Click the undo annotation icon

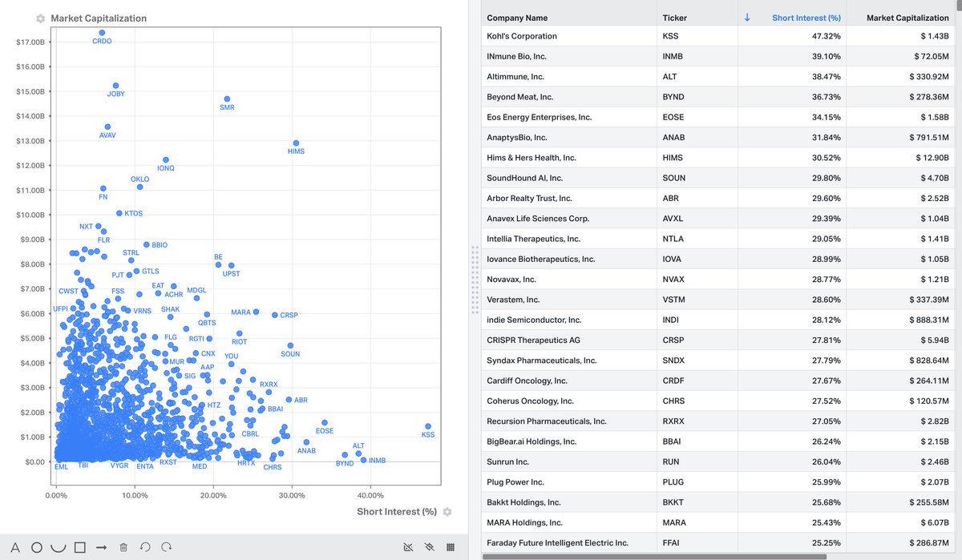144,547
